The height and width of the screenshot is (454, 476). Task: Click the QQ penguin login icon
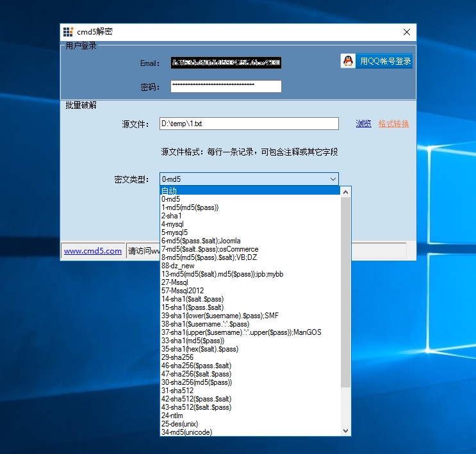point(347,61)
